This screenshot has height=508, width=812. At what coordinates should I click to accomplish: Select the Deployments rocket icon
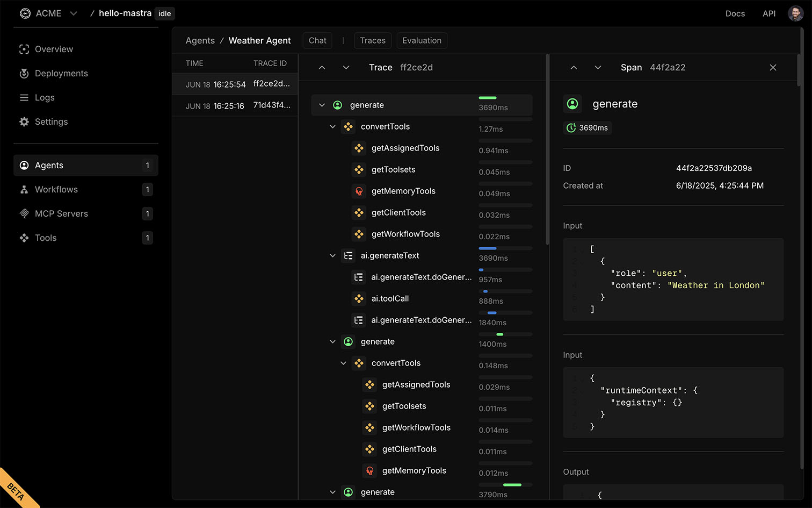coord(24,73)
